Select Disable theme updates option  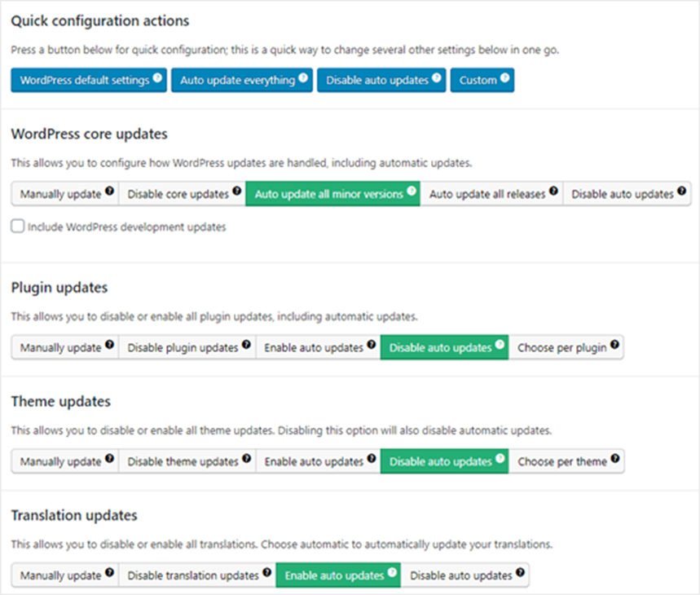[187, 461]
